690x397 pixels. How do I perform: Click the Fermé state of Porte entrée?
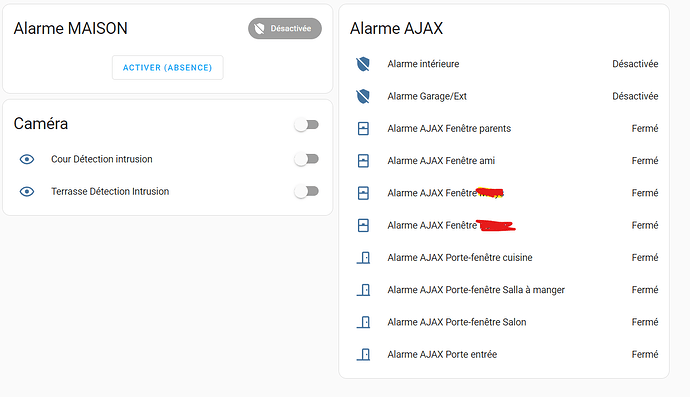pyautogui.click(x=645, y=354)
